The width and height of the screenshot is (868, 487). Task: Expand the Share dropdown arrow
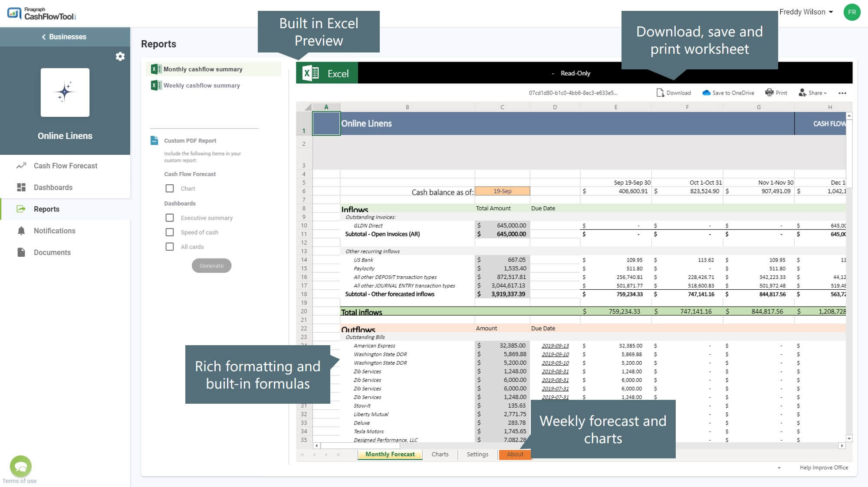(x=825, y=93)
